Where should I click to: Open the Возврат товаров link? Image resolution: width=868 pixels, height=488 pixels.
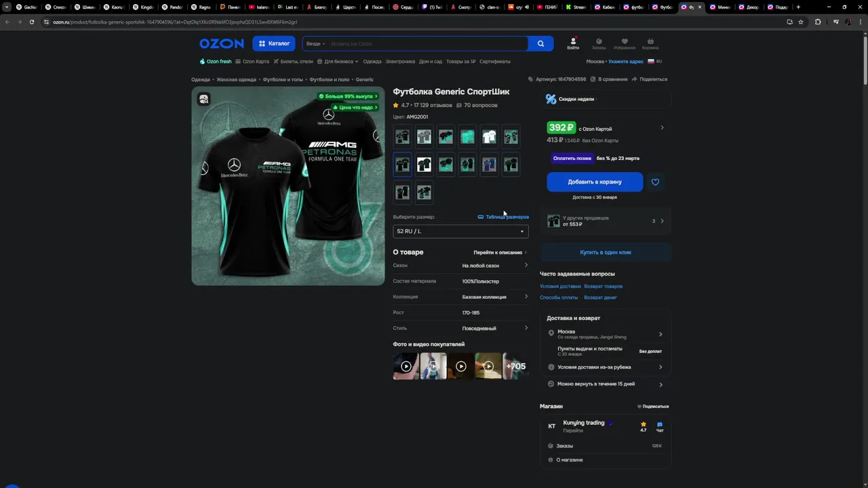tap(603, 286)
